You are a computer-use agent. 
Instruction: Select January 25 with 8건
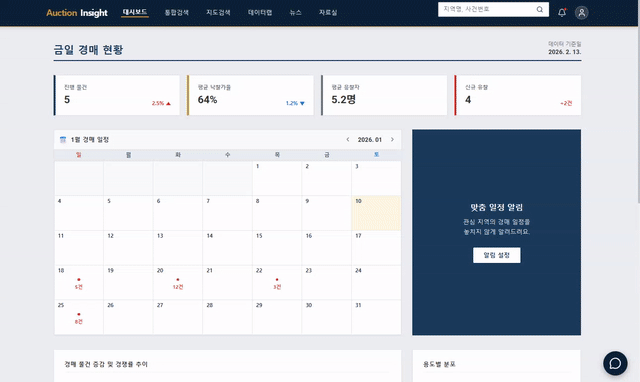[79, 317]
